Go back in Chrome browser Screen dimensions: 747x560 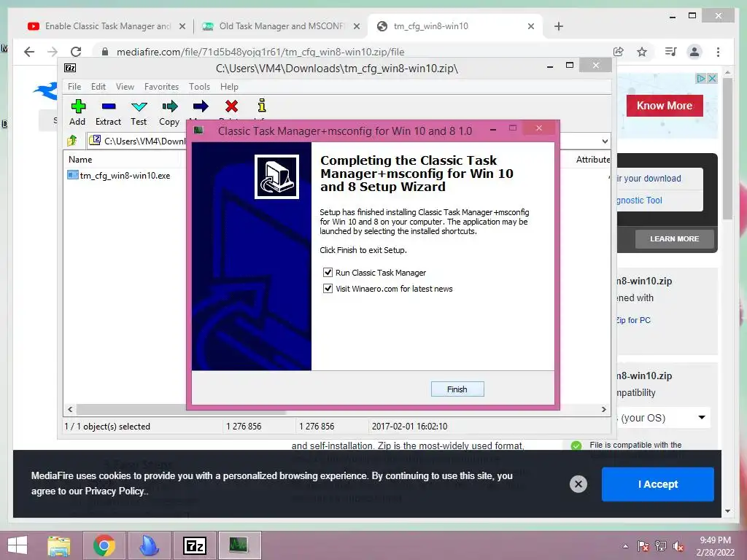[x=29, y=52]
